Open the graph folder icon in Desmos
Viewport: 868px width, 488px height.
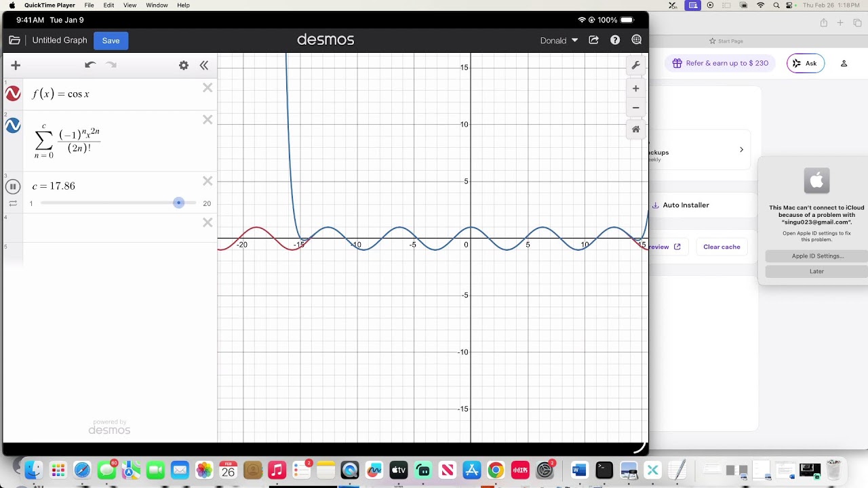coord(14,41)
